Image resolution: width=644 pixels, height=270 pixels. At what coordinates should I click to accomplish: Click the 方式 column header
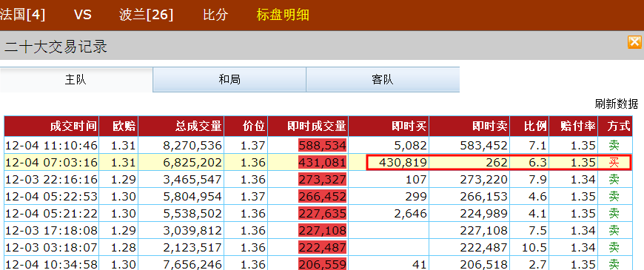tap(615, 126)
